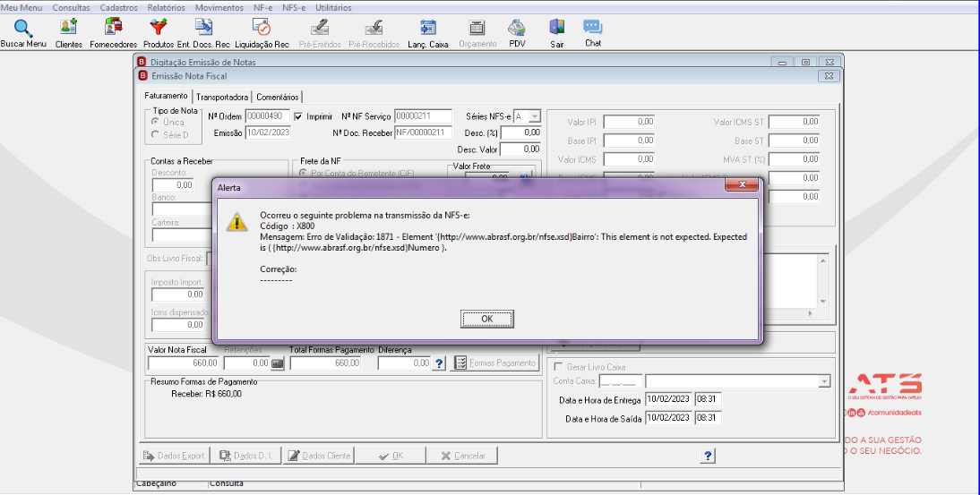Click the Cancelar button

[x=461, y=456]
